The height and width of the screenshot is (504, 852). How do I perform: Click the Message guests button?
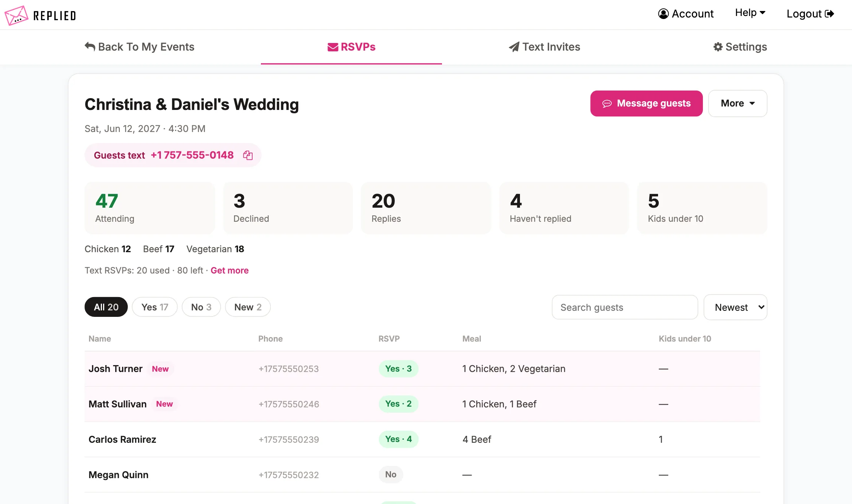pyautogui.click(x=646, y=103)
